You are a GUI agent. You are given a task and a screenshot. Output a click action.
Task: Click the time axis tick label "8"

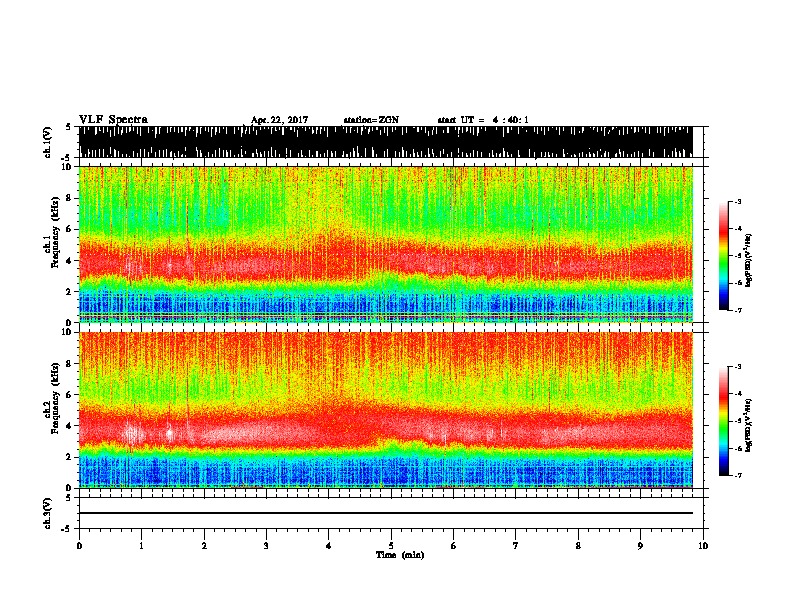[x=578, y=546]
